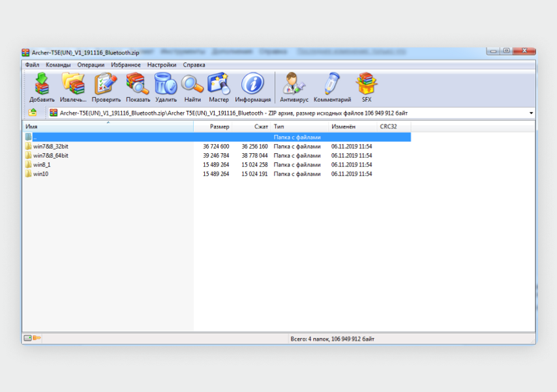Open the Файл menu
Viewport: 557px width, 392px height.
33,65
